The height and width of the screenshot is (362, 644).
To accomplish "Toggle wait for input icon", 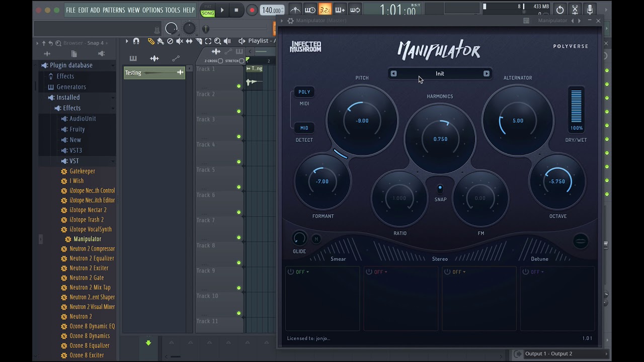I will tap(310, 10).
